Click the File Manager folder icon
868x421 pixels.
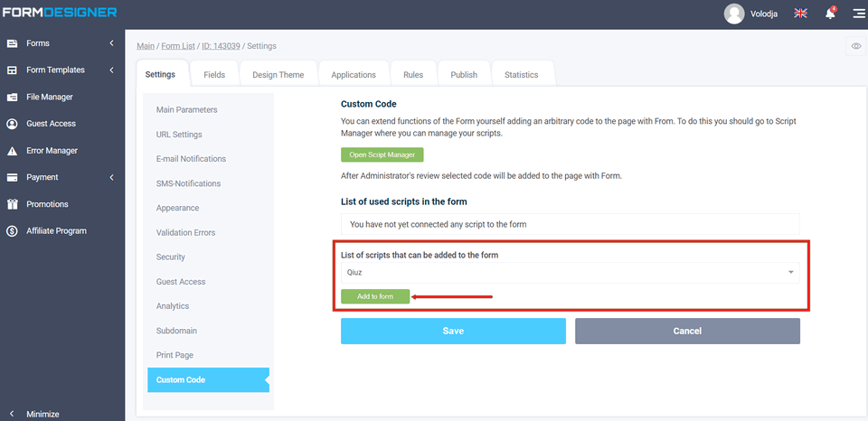[13, 97]
